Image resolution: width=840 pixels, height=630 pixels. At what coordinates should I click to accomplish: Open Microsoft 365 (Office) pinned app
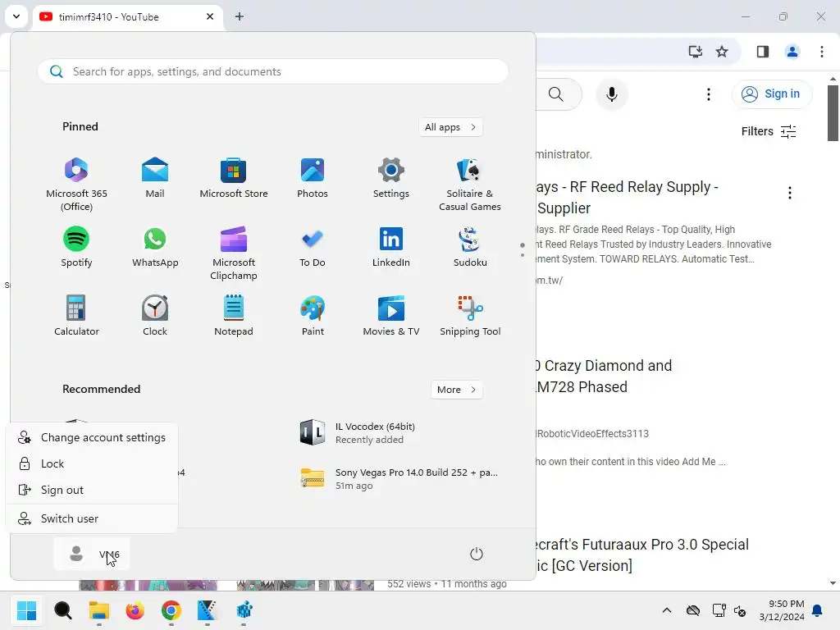[76, 184]
